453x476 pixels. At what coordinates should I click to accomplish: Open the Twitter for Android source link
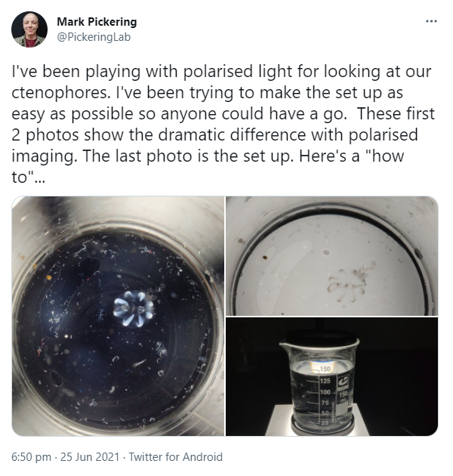tap(176, 456)
